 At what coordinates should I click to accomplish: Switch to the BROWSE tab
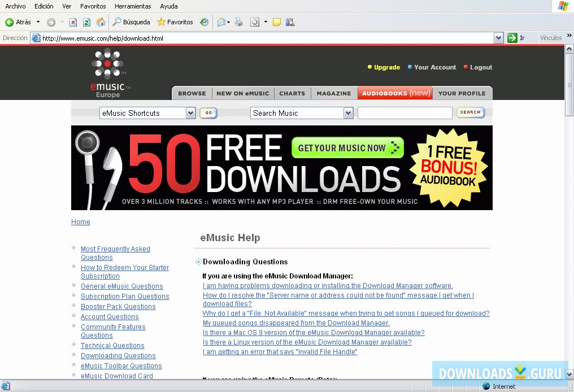[x=192, y=93]
